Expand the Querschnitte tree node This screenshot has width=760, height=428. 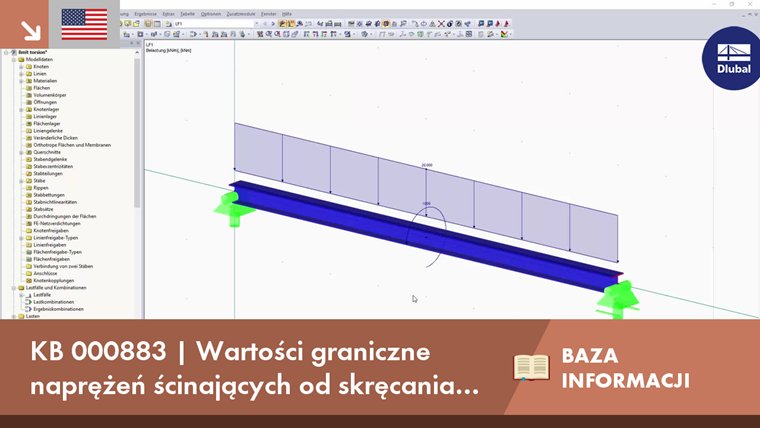pyautogui.click(x=21, y=152)
